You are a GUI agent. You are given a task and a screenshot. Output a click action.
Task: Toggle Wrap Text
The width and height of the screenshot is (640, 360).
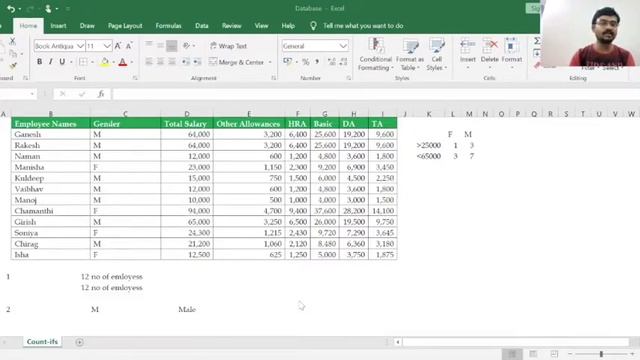tap(229, 46)
